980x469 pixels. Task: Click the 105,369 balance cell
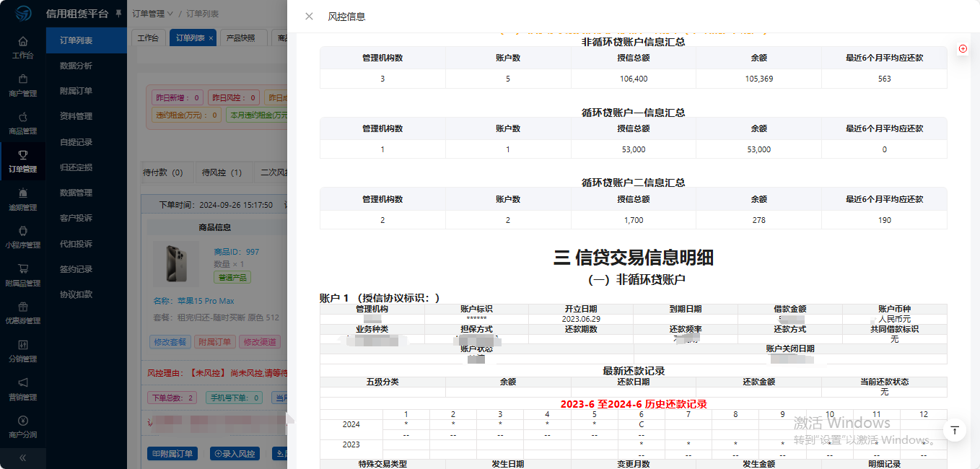[x=759, y=79]
